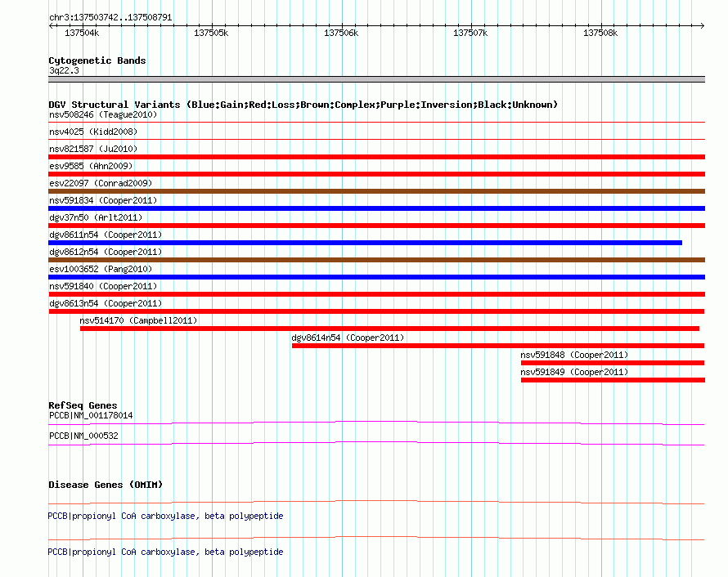This screenshot has width=728, height=577.
Task: Select the blue bar under esv1003652
Action: pos(376,277)
